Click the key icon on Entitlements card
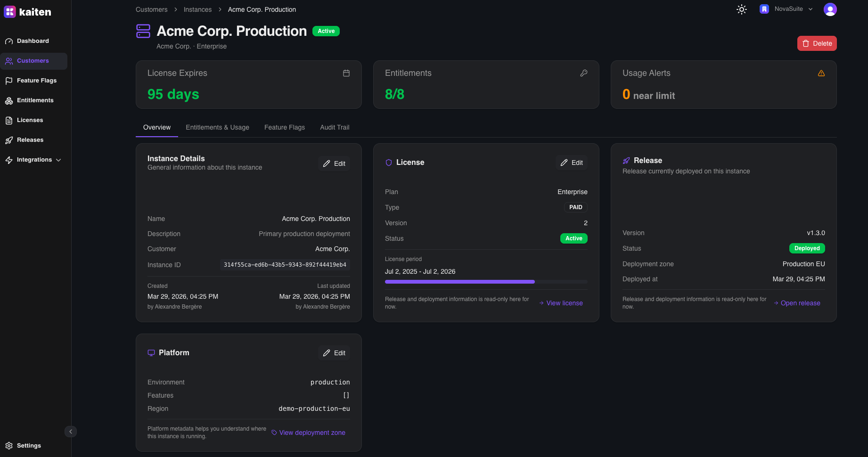 tap(583, 73)
